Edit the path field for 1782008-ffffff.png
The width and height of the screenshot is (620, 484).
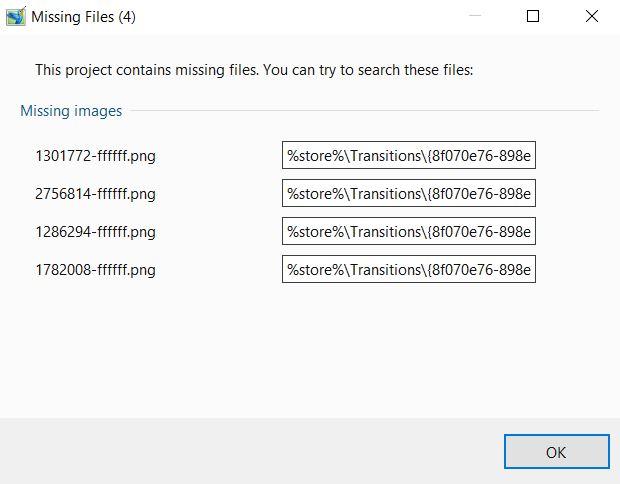pyautogui.click(x=408, y=270)
